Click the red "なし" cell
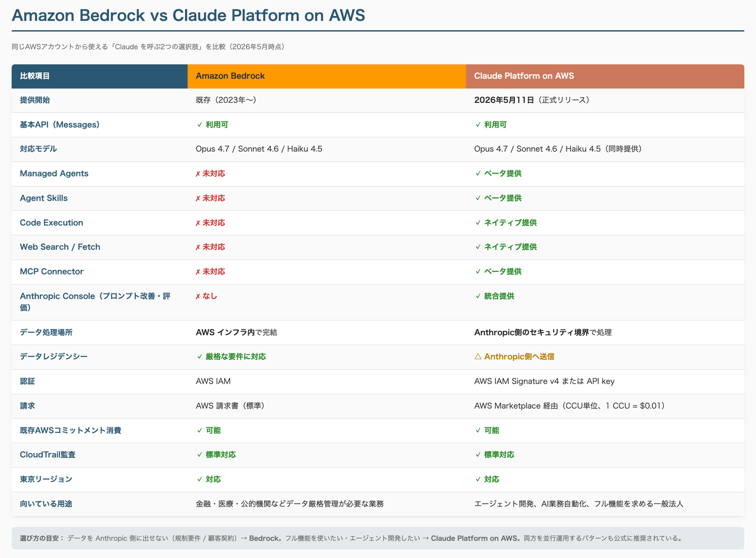This screenshot has width=756, height=558. tap(206, 296)
